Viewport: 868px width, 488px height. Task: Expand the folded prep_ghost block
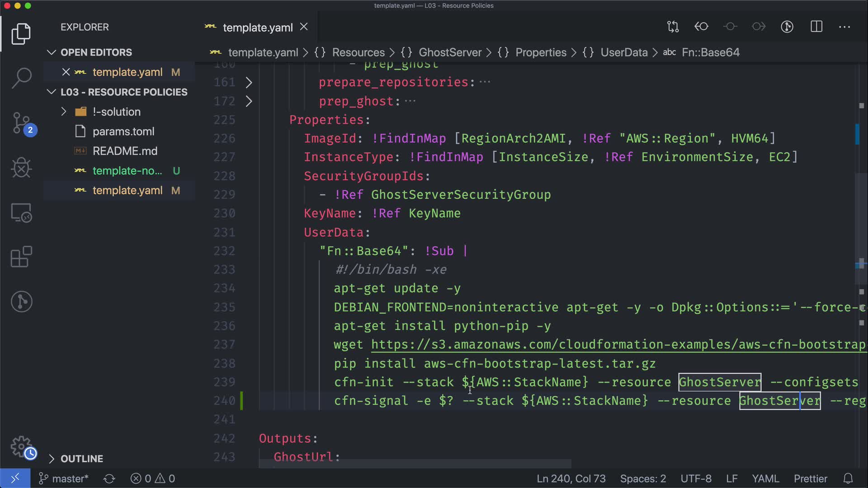click(x=249, y=101)
